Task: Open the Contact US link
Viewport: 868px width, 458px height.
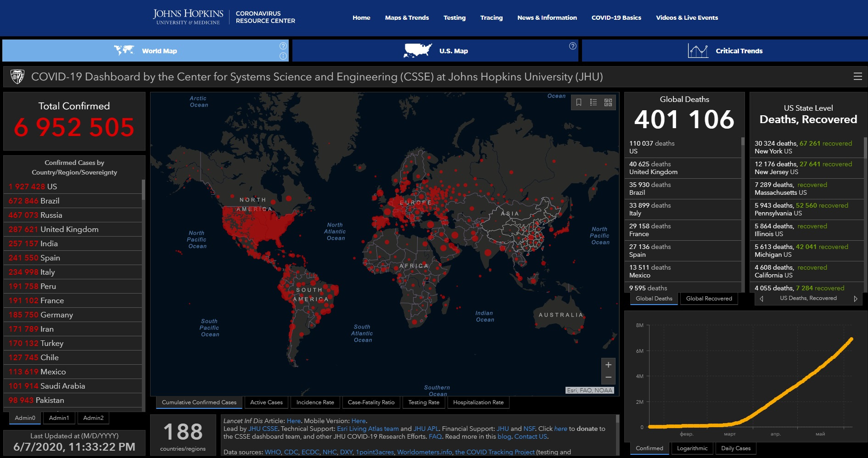Action: click(531, 436)
